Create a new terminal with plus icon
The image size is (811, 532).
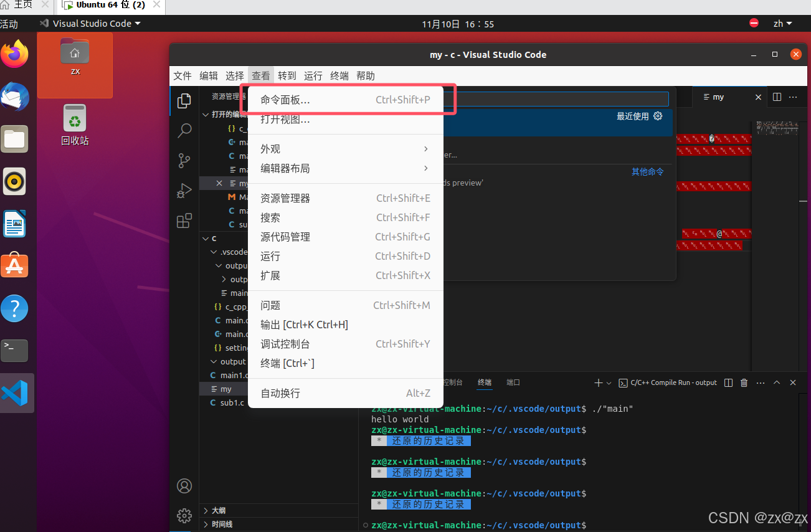599,382
